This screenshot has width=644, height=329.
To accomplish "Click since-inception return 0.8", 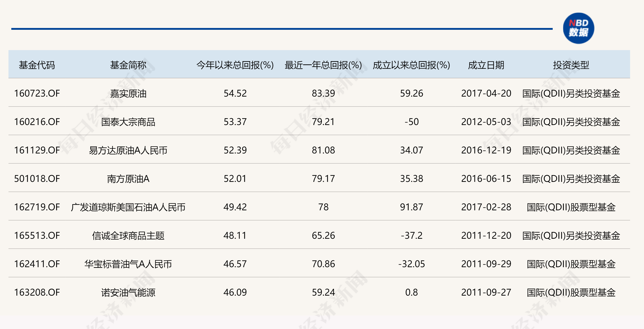I will click(x=411, y=292).
